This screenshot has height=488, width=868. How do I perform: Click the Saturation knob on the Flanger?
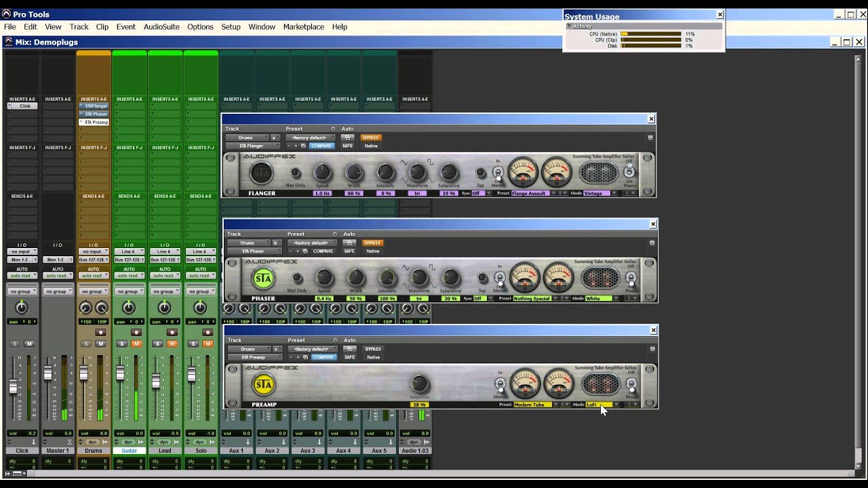click(449, 172)
